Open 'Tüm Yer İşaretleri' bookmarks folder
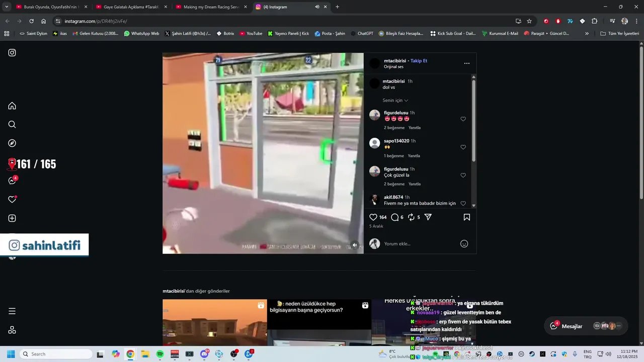Viewport: 644px width, 362px height. pos(620,34)
